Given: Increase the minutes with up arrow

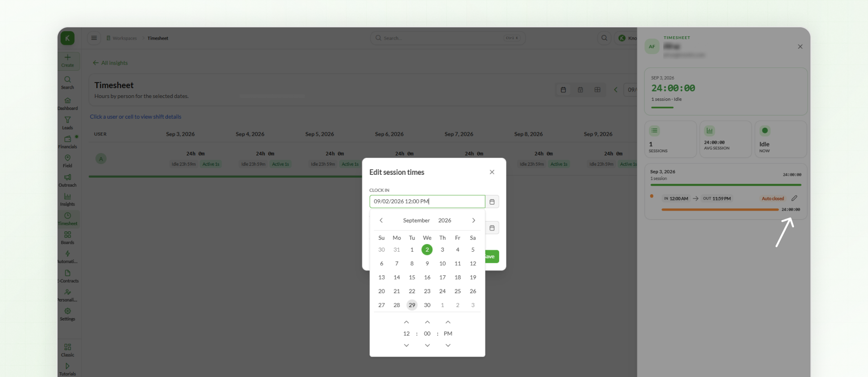Looking at the screenshot, I should 427,322.
